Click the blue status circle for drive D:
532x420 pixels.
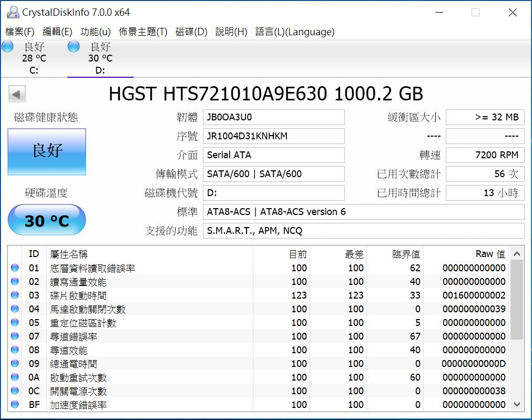point(74,46)
